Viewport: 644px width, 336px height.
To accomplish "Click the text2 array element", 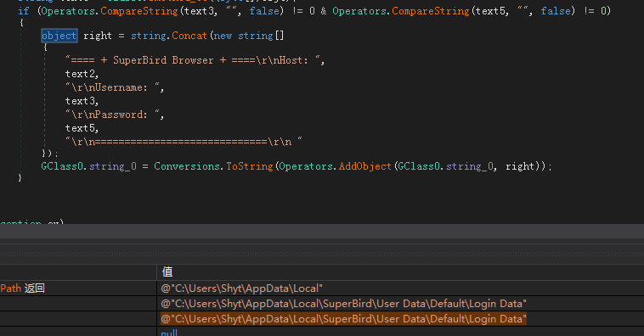I will (82, 74).
